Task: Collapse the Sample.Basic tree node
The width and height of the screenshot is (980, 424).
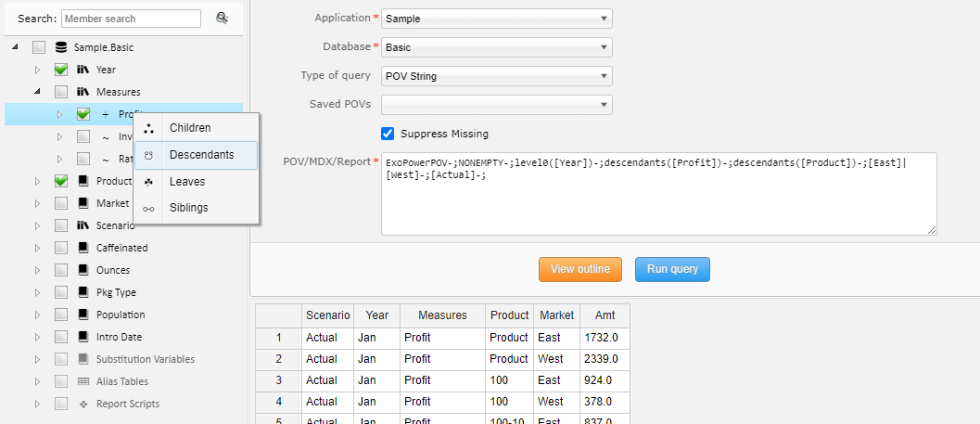Action: [15, 47]
